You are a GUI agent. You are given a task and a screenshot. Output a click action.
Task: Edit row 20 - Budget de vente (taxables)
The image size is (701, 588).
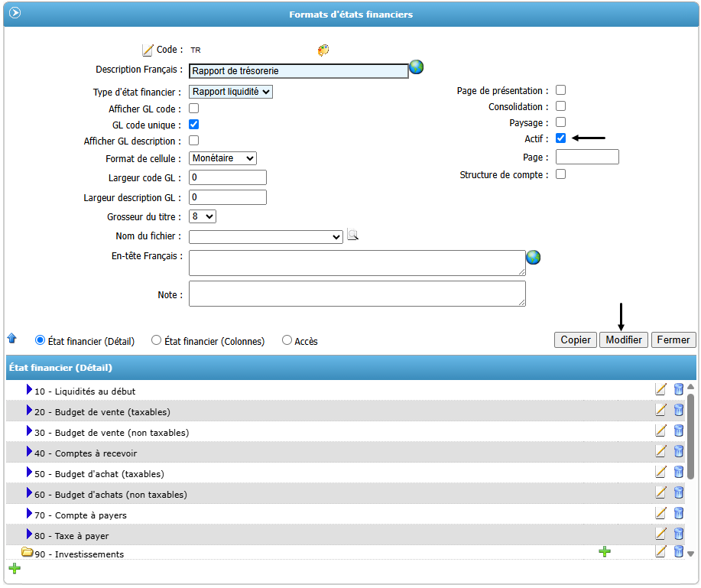(x=660, y=410)
